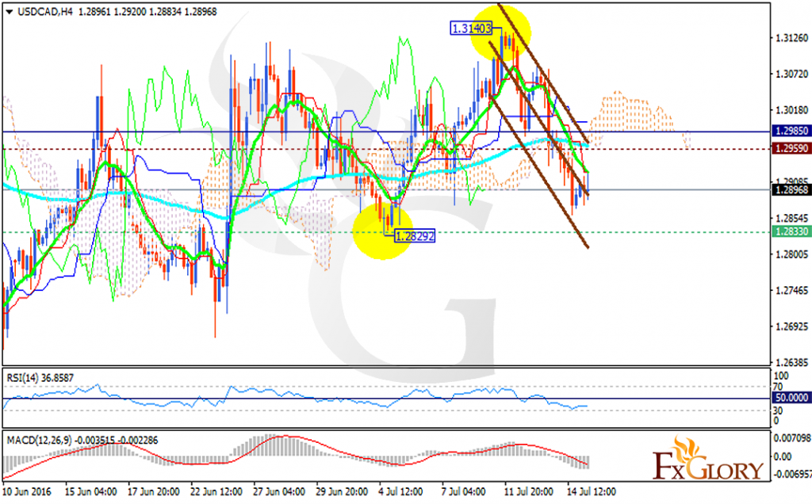The image size is (812, 504).
Task: Click the 1.28292 low price label
Action: point(414,236)
